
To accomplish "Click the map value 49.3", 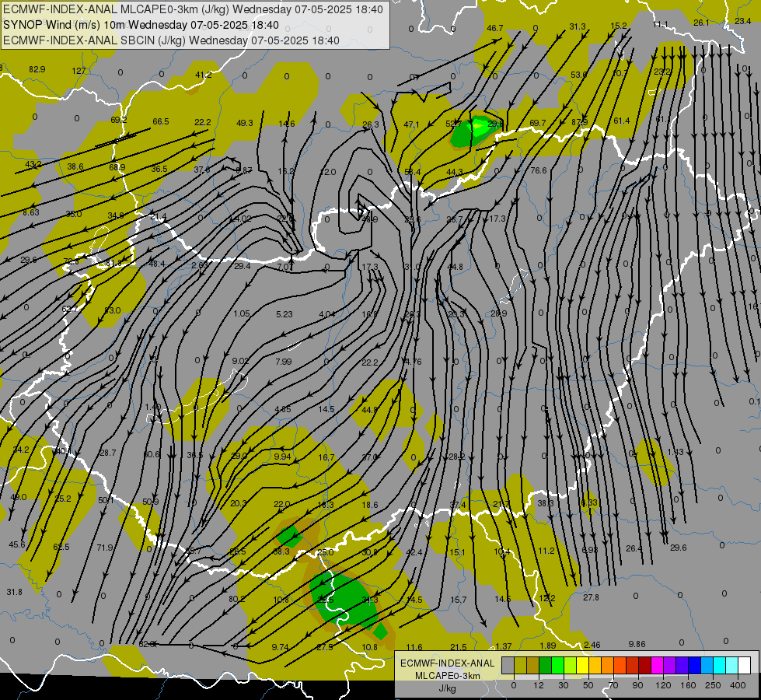I will coord(245,123).
